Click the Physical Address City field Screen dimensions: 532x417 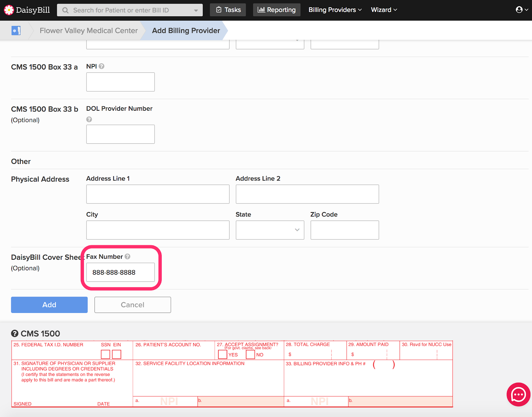(158, 230)
